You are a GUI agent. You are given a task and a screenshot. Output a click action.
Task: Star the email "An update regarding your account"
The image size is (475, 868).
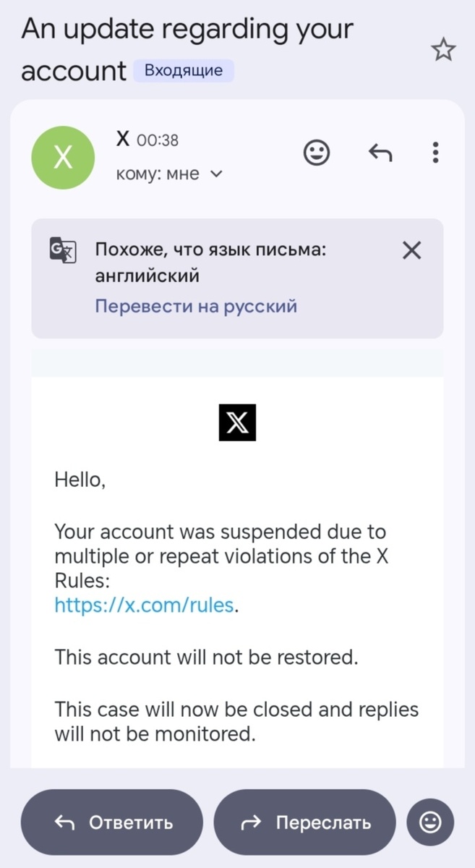point(442,49)
